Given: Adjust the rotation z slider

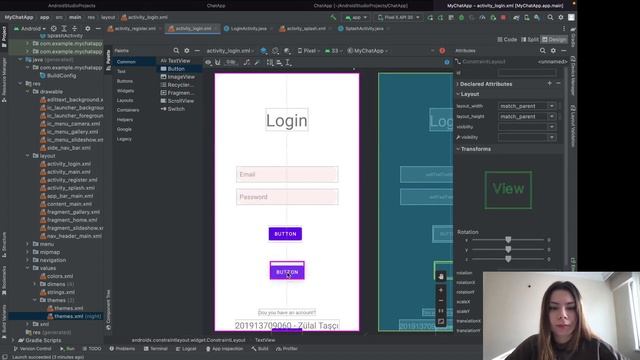Looking at the screenshot, I should (x=508, y=259).
